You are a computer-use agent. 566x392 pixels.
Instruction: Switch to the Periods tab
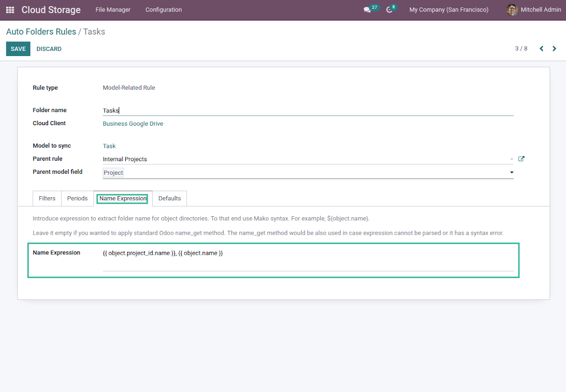77,198
